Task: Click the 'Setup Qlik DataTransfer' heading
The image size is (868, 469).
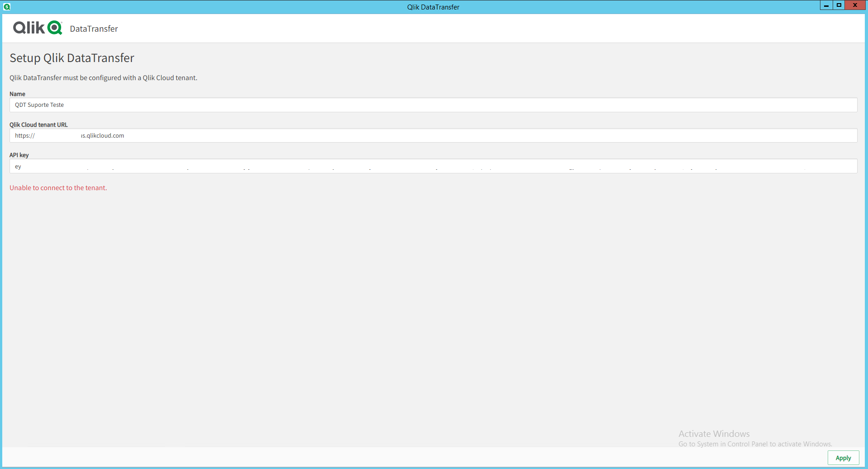Action: pyautogui.click(x=72, y=58)
